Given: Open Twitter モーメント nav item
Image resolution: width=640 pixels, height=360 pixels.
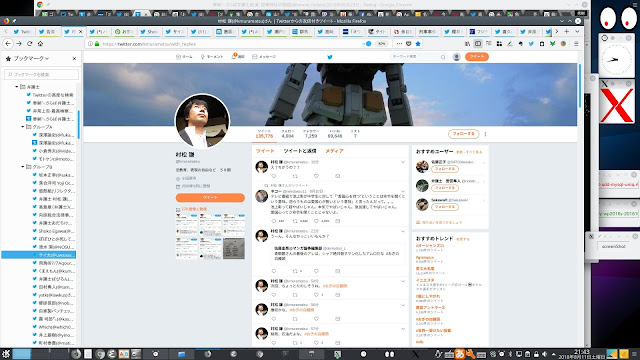Looking at the screenshot, I should coord(212,57).
